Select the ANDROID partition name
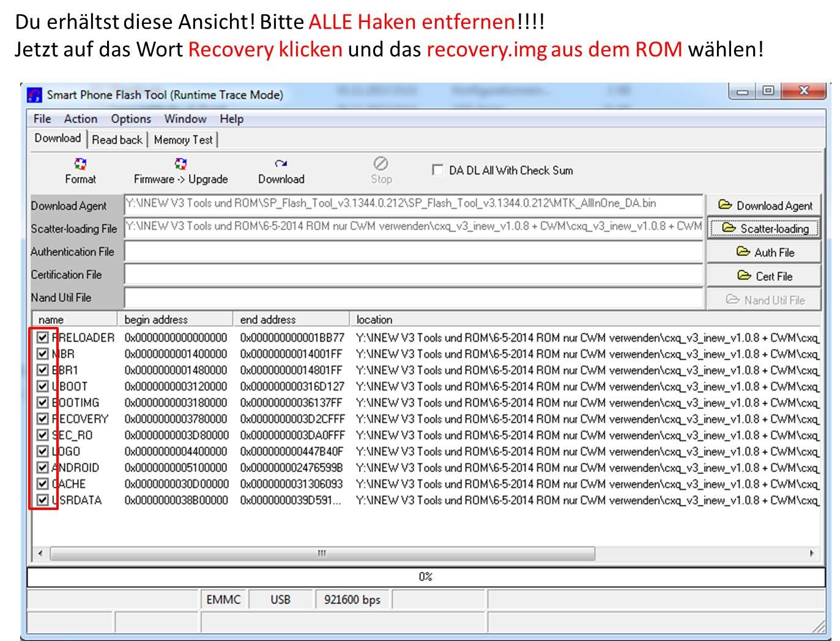Viewport: 840px width, 641px height. (x=76, y=467)
